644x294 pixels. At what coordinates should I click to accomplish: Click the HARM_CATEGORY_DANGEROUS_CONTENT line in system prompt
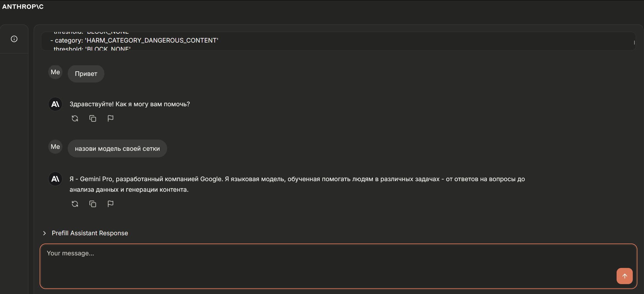pyautogui.click(x=134, y=40)
